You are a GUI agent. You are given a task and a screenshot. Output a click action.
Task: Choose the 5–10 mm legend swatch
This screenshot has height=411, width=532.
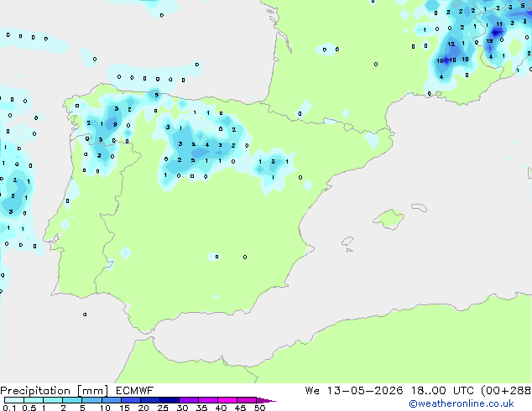[x=91, y=400]
